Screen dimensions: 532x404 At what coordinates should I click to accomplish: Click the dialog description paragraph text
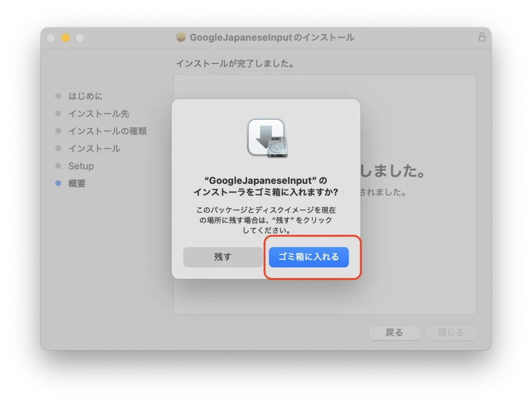click(x=266, y=220)
